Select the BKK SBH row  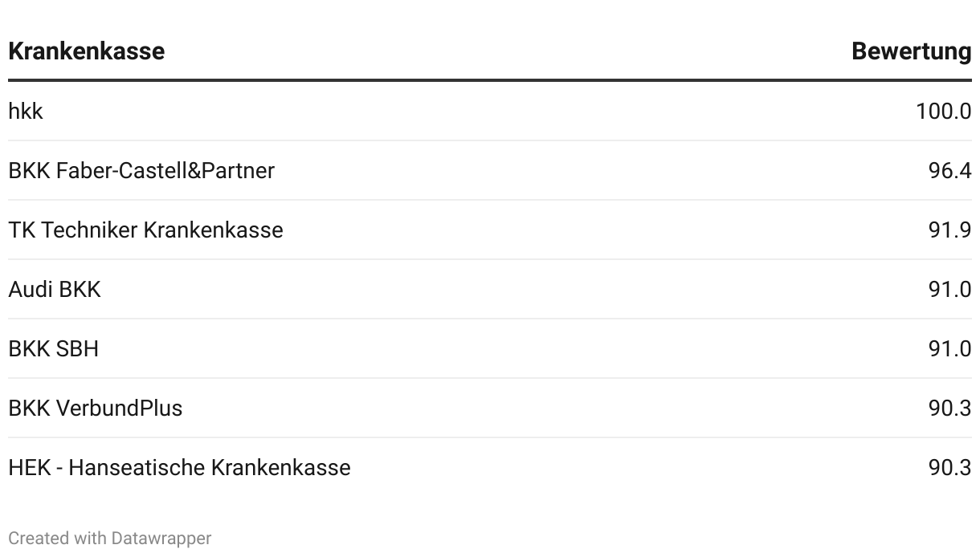pyautogui.click(x=53, y=349)
